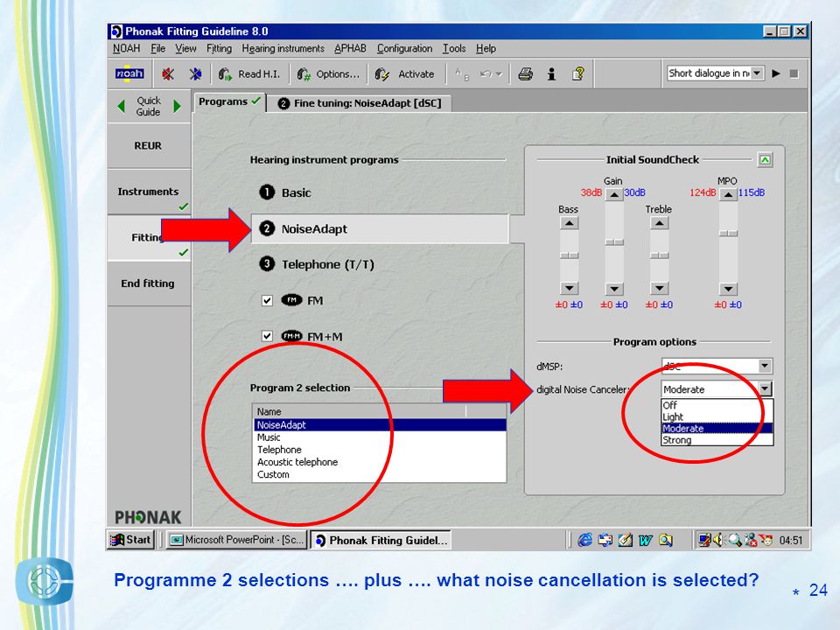This screenshot has height=630, width=840.
Task: Decrease Gain with the down arrow
Action: coord(614,289)
